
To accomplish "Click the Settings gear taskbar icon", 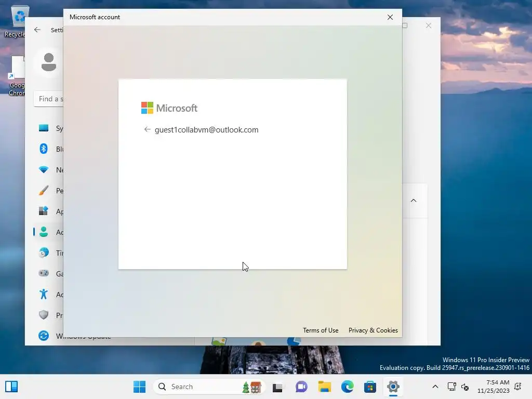I will [393, 387].
